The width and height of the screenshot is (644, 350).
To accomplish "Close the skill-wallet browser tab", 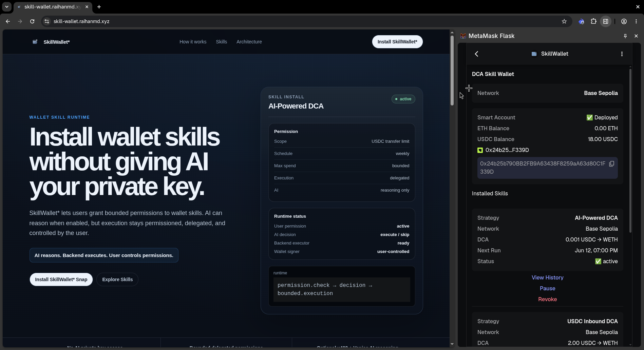I will click(87, 7).
